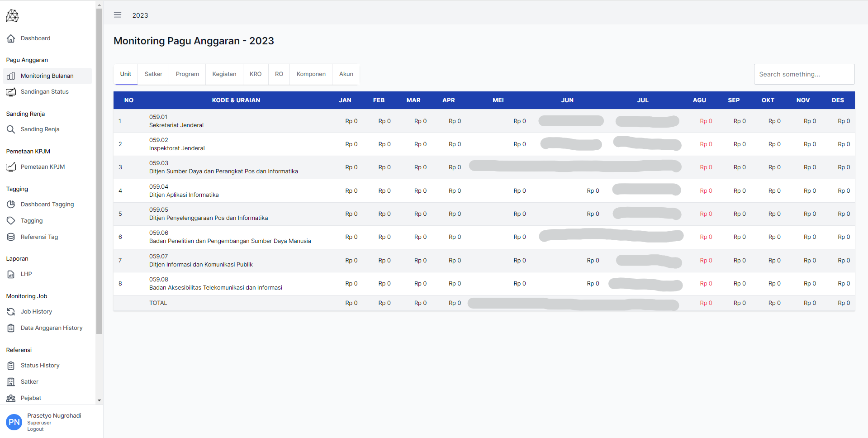Switch to the Satker tab

tap(153, 74)
